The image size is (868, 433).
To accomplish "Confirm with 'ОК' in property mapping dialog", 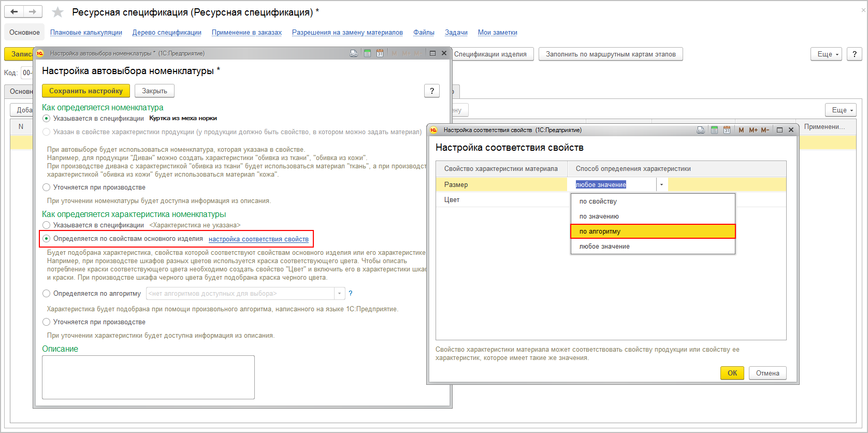I will point(732,373).
